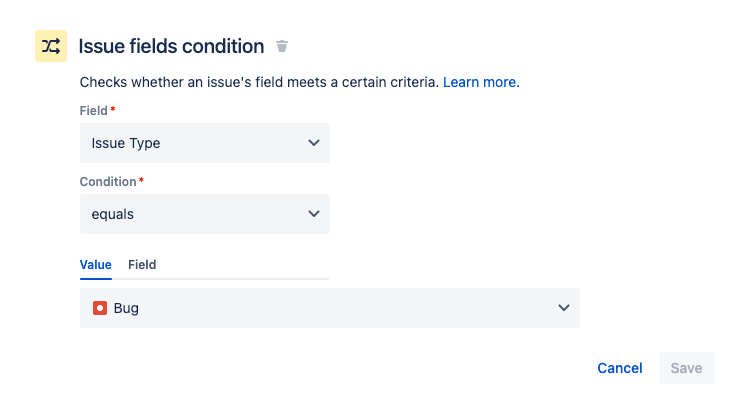Click the Field required label
This screenshot has width=745, height=395.
(94, 111)
